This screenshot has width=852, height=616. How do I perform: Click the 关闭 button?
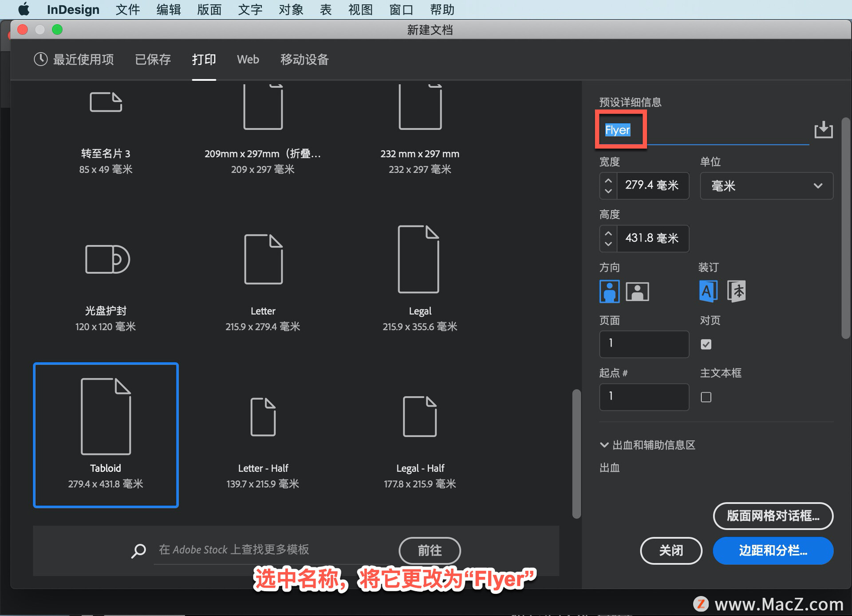pyautogui.click(x=671, y=551)
